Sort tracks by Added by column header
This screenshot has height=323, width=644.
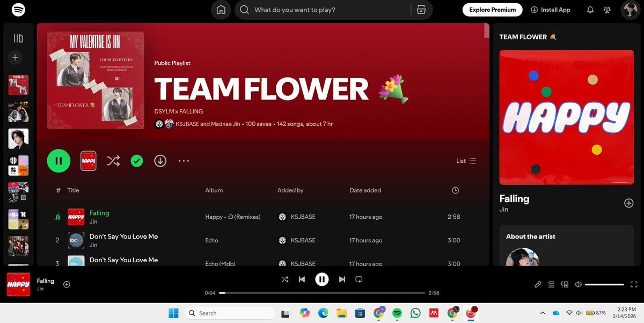tap(290, 190)
